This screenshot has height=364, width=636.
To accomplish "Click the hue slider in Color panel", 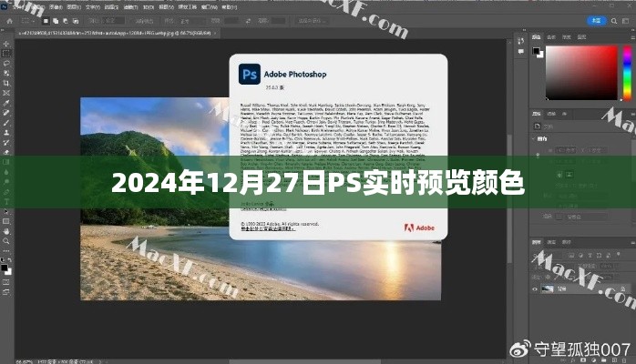I will (x=627, y=73).
